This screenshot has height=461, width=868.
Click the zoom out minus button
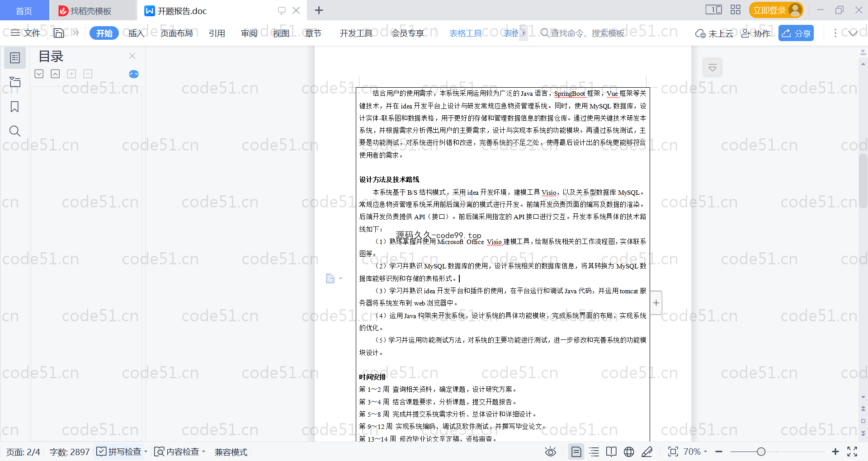(x=719, y=452)
